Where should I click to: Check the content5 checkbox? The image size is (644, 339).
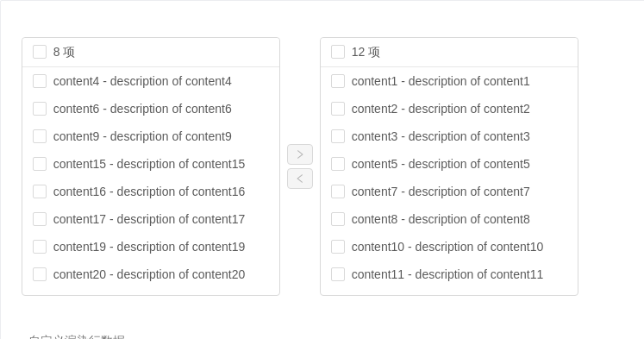pos(338,164)
